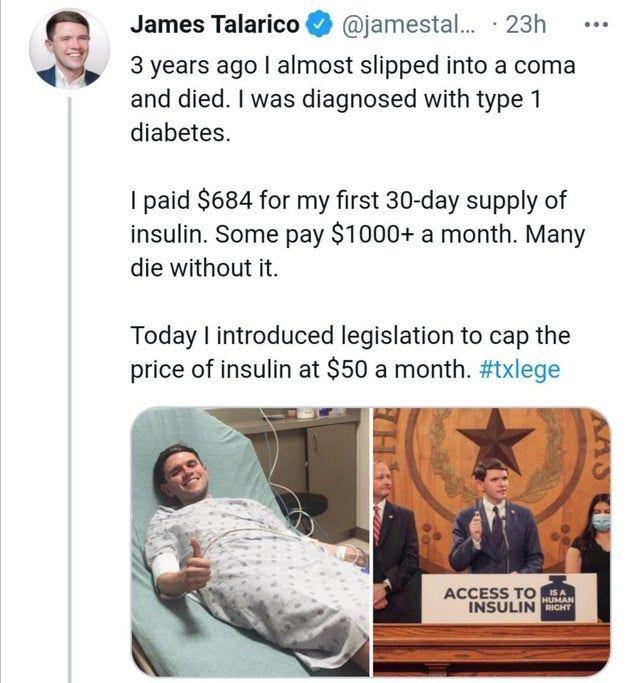The height and width of the screenshot is (683, 640).
Task: Open the press conference podium photo
Action: tap(491, 540)
